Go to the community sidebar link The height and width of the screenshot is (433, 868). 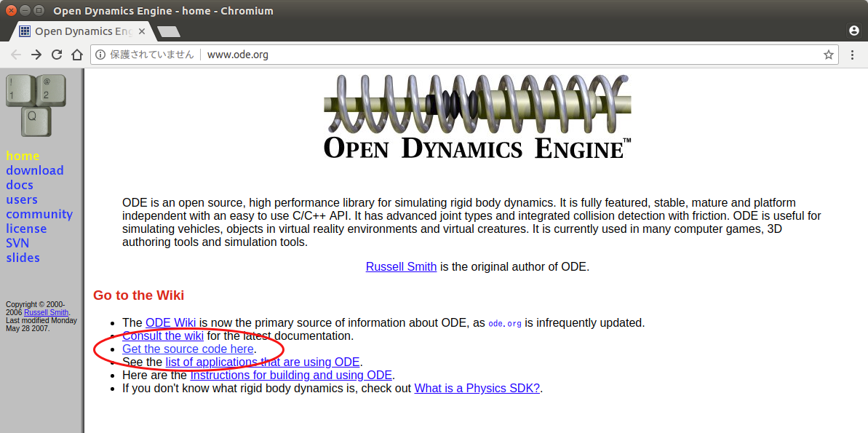(39, 214)
